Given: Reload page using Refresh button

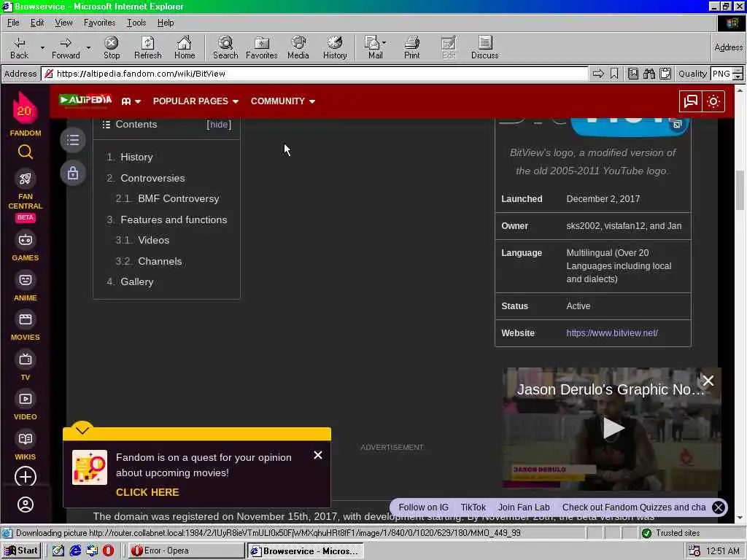Looking at the screenshot, I should pos(147,47).
